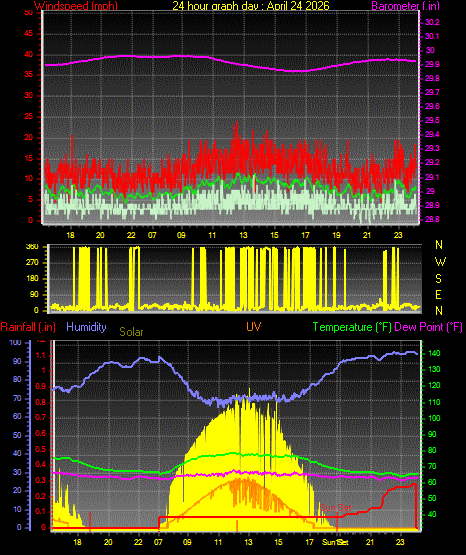
Task: Click 180 on the wind direction axis
Action: click(32, 279)
